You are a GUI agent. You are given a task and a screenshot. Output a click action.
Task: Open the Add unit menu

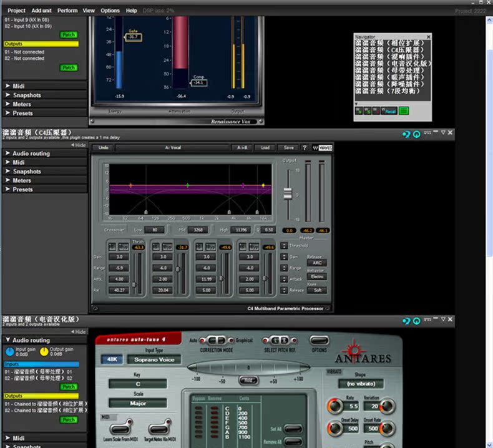[x=41, y=11]
